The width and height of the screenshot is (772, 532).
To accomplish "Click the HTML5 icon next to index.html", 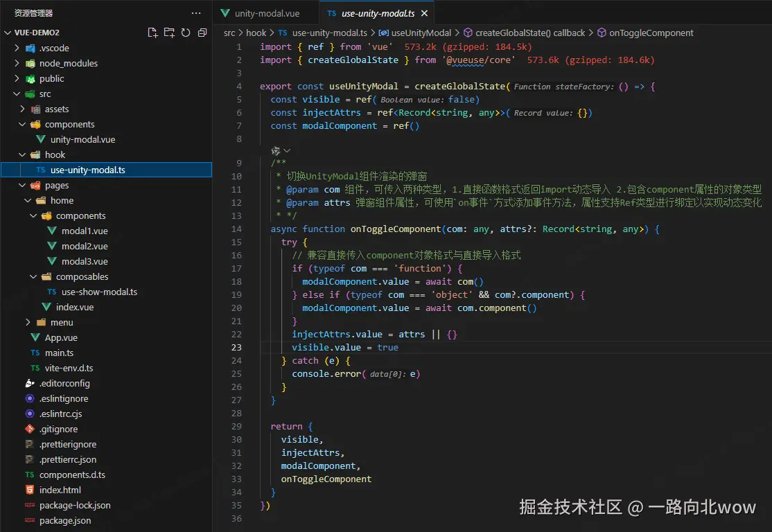I will tap(30, 490).
